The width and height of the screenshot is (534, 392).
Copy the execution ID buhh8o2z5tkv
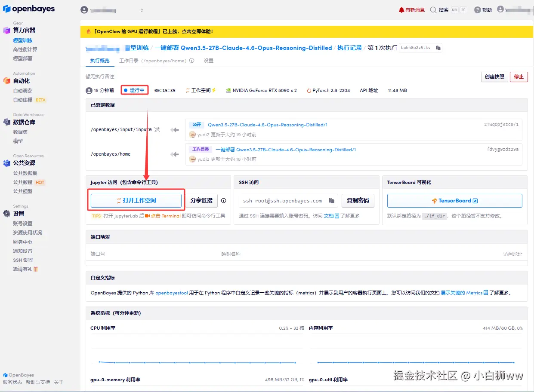tap(438, 48)
